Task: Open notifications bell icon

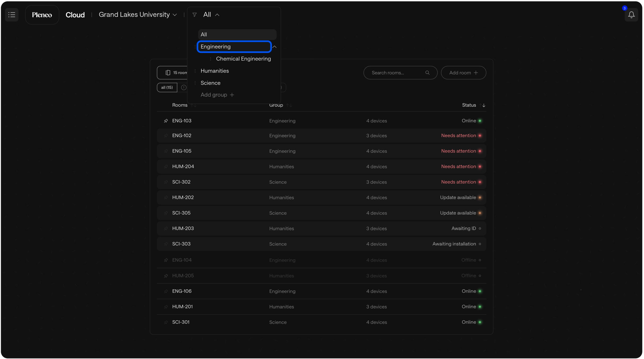Action: tap(631, 15)
